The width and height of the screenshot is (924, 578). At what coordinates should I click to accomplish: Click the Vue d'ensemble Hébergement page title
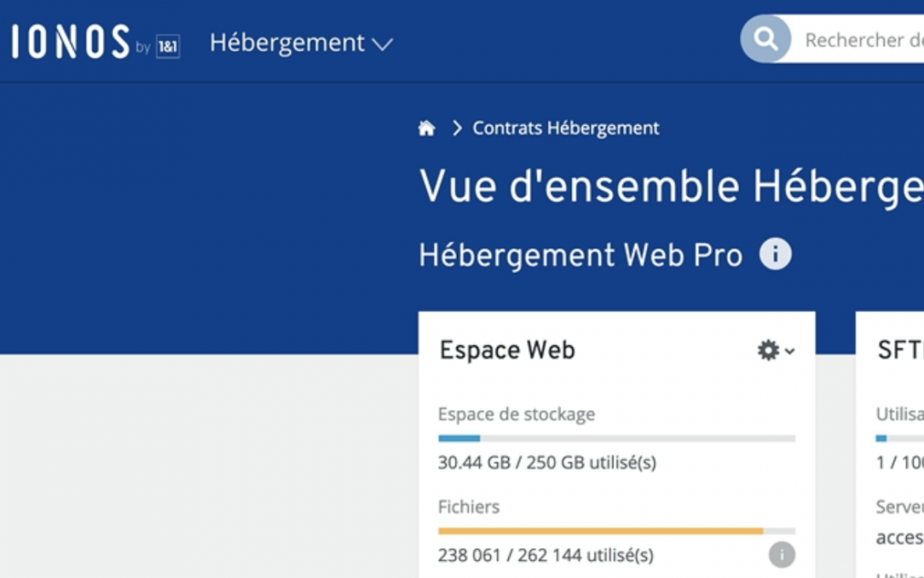(667, 185)
